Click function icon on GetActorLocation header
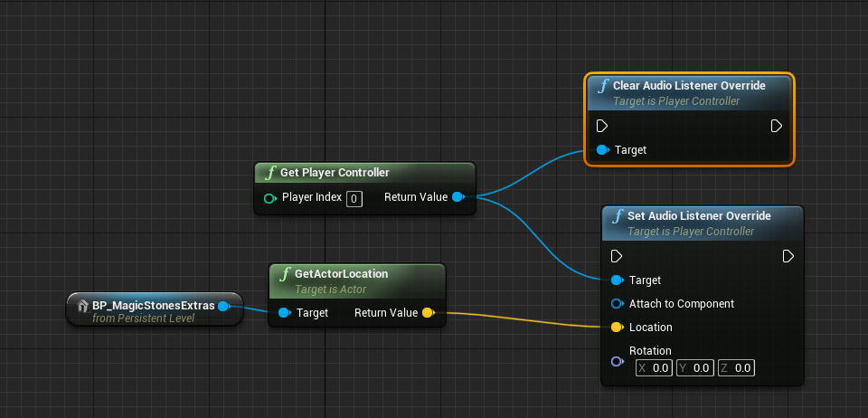 coord(285,274)
